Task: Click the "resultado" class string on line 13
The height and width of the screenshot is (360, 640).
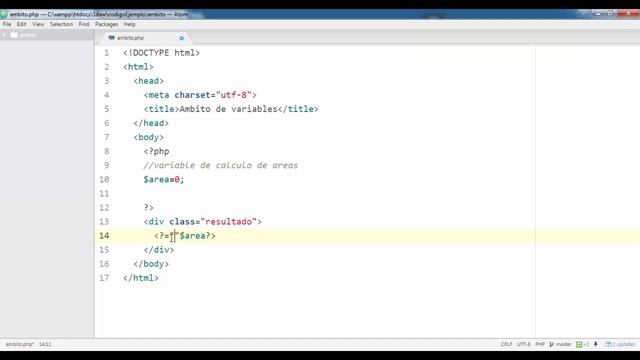Action: pos(229,222)
